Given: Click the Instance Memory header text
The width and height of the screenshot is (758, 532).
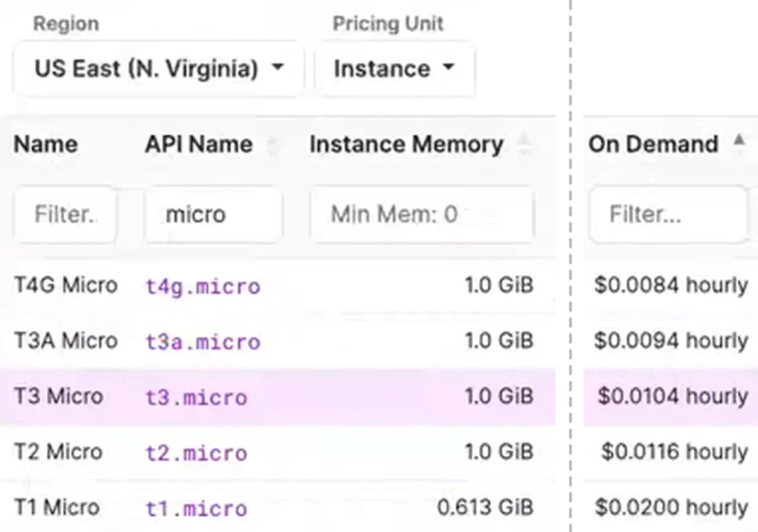Looking at the screenshot, I should [406, 145].
